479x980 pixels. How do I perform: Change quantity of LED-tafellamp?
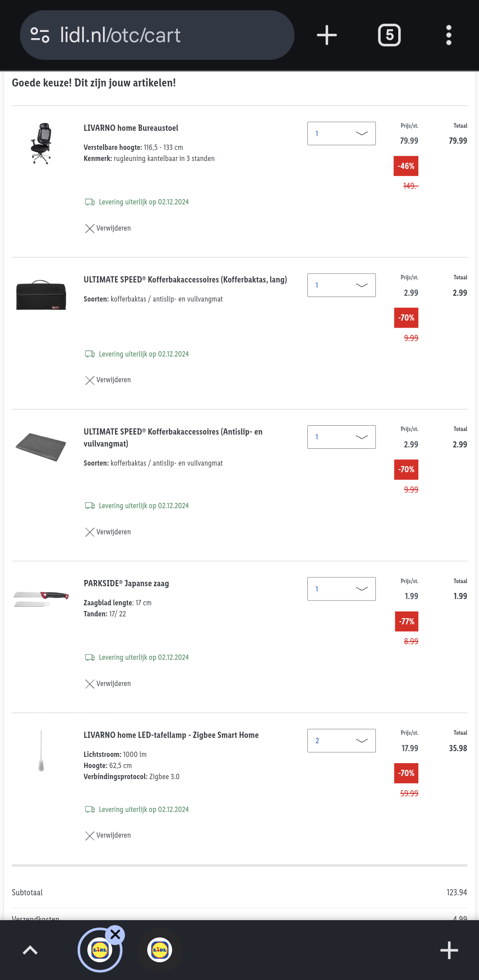coord(341,741)
